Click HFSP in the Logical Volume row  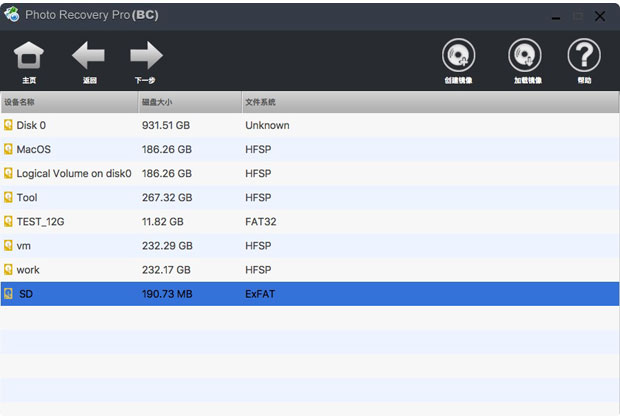point(258,174)
